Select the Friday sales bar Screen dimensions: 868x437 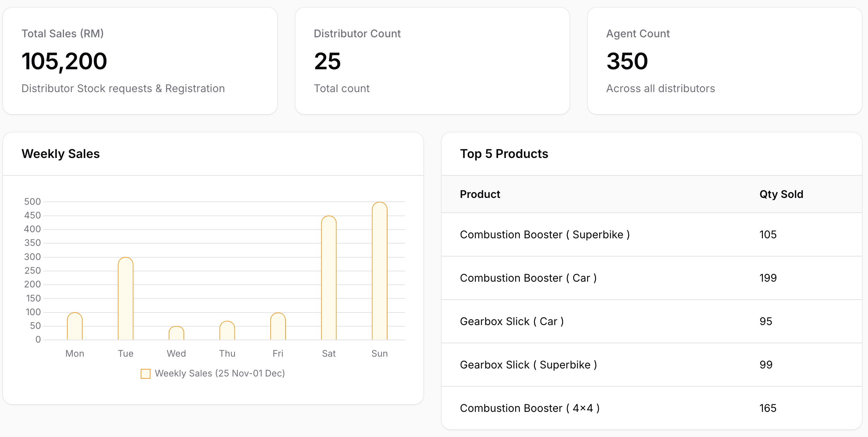pyautogui.click(x=278, y=326)
